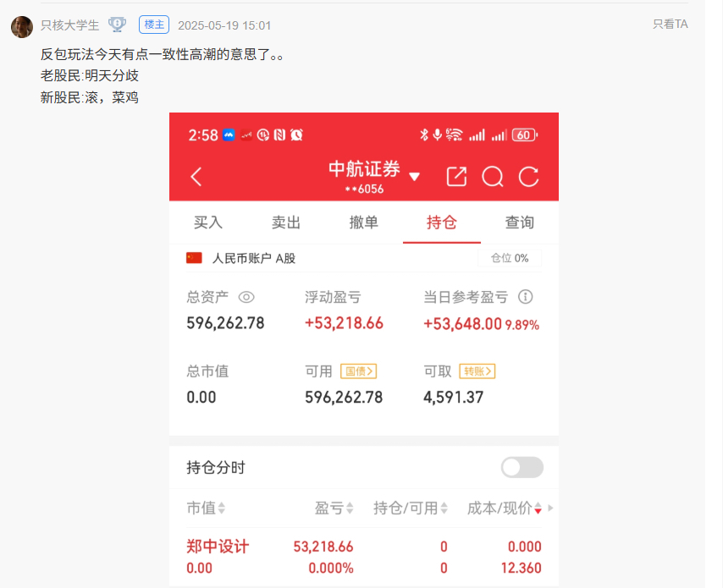Tap the share/export icon in header

456,177
